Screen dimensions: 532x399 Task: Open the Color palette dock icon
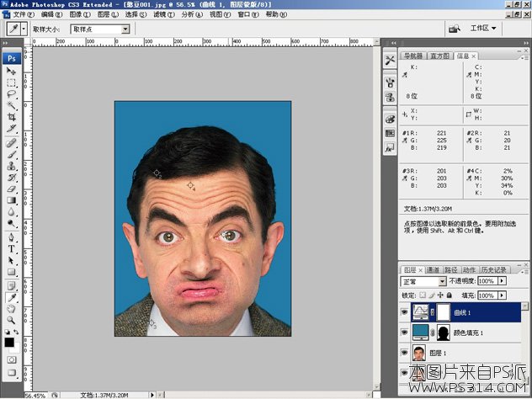(x=390, y=119)
